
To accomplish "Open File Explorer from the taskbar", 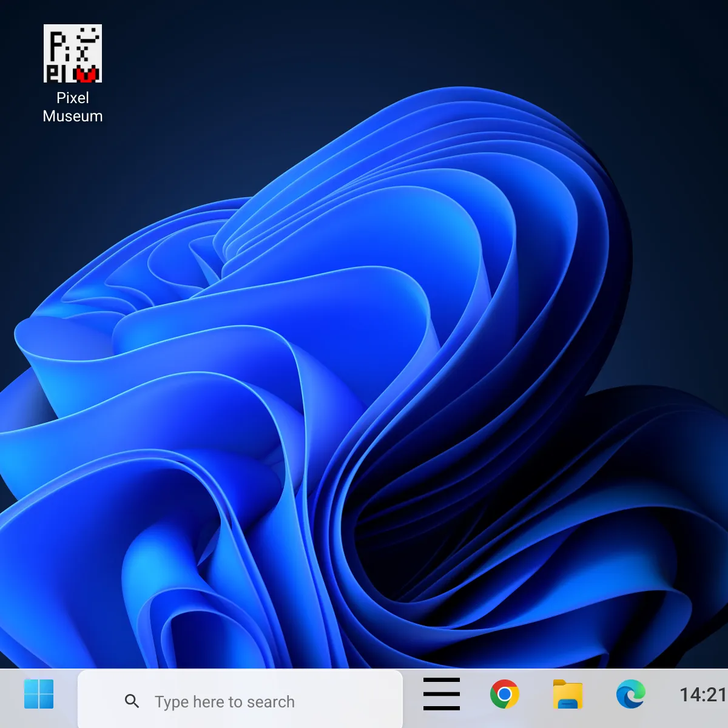I will (567, 694).
